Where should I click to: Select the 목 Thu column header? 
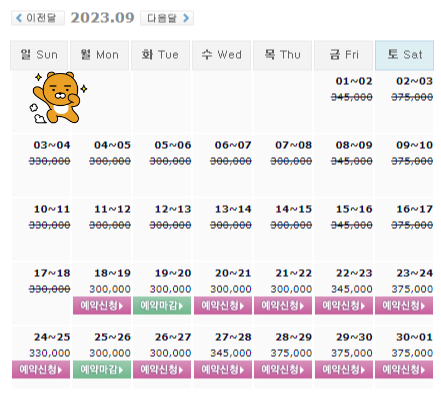click(282, 55)
